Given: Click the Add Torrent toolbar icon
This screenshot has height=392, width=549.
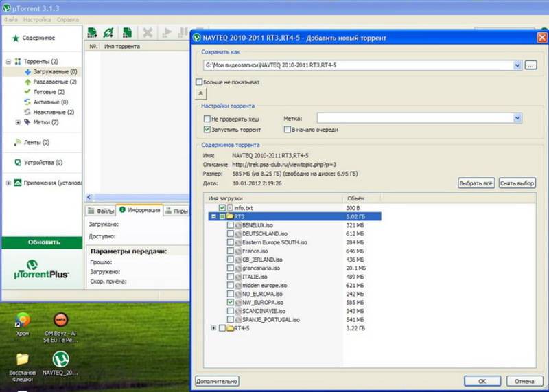Looking at the screenshot, I should tap(93, 32).
